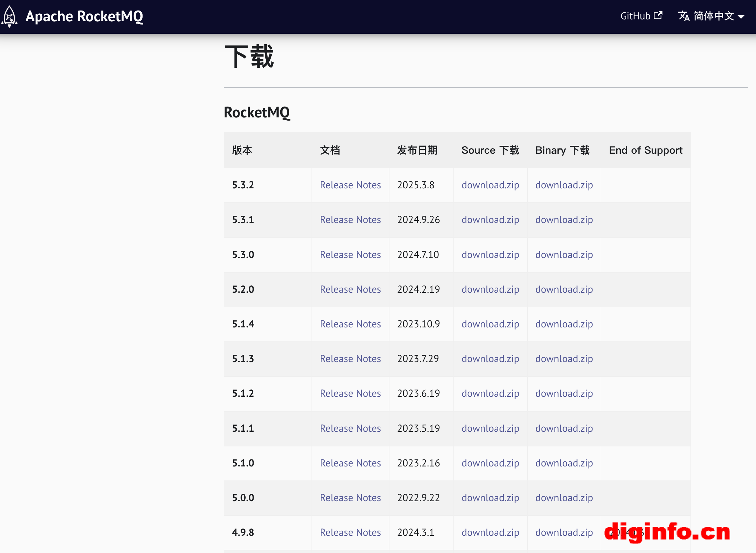Download source zip for 5.1.1
756x553 pixels.
click(x=490, y=429)
